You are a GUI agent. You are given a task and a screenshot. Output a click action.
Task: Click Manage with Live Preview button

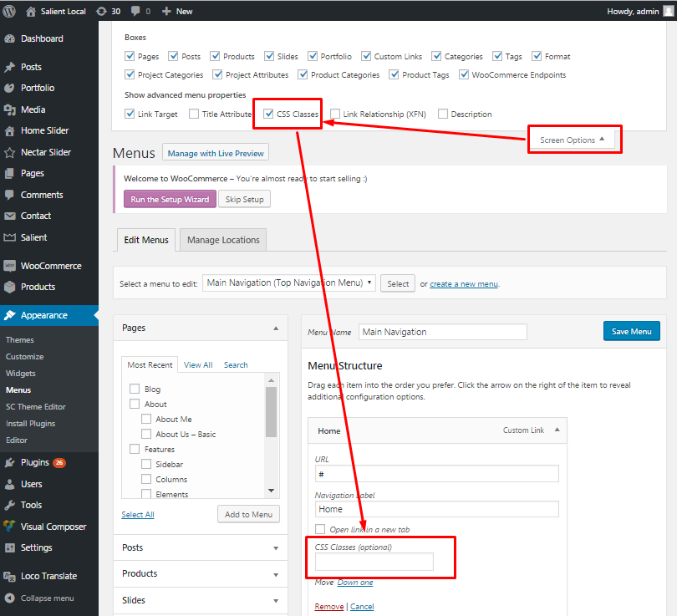click(x=216, y=153)
